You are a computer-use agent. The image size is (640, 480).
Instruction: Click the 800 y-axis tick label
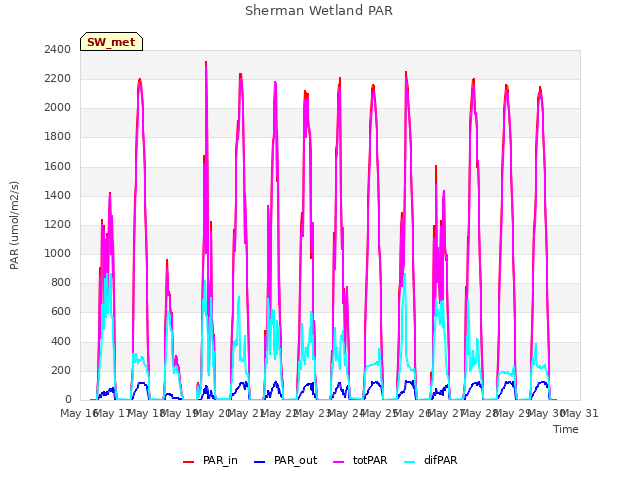(x=61, y=283)
